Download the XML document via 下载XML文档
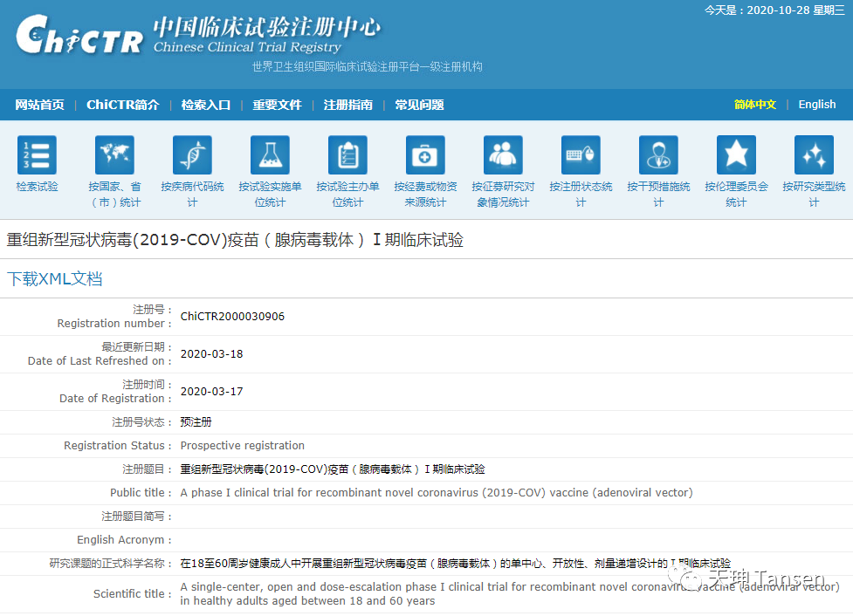The width and height of the screenshot is (853, 616). click(x=54, y=279)
